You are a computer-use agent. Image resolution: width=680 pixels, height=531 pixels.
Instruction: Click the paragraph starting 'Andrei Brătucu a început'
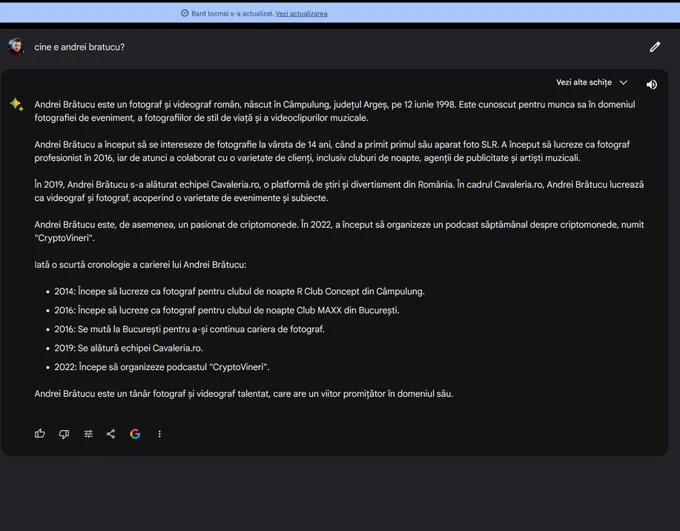(x=332, y=151)
